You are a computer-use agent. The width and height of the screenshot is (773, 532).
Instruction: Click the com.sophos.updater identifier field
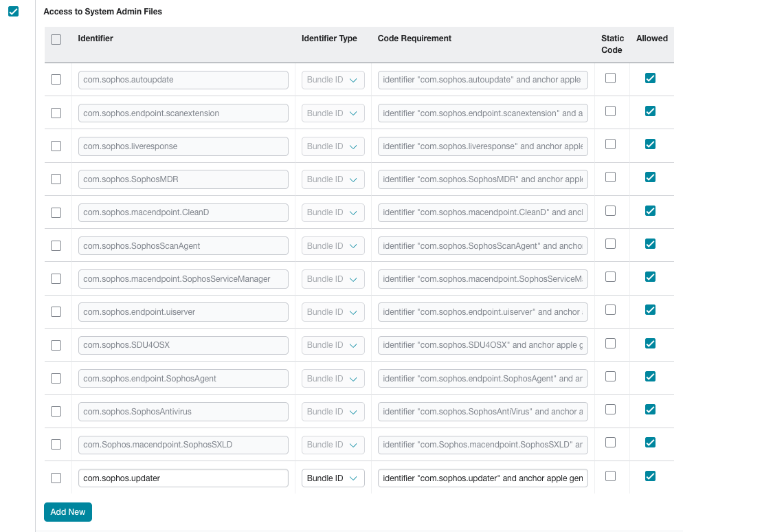click(x=183, y=478)
